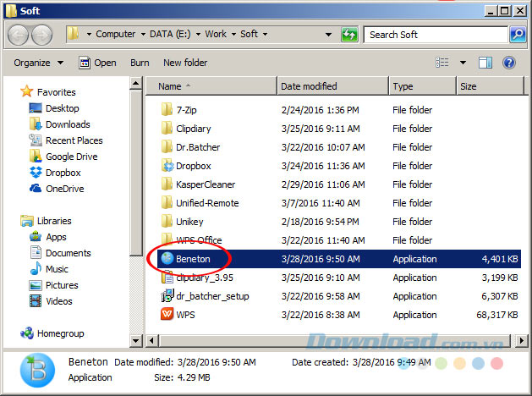Open the Organize dropdown menu

click(38, 63)
